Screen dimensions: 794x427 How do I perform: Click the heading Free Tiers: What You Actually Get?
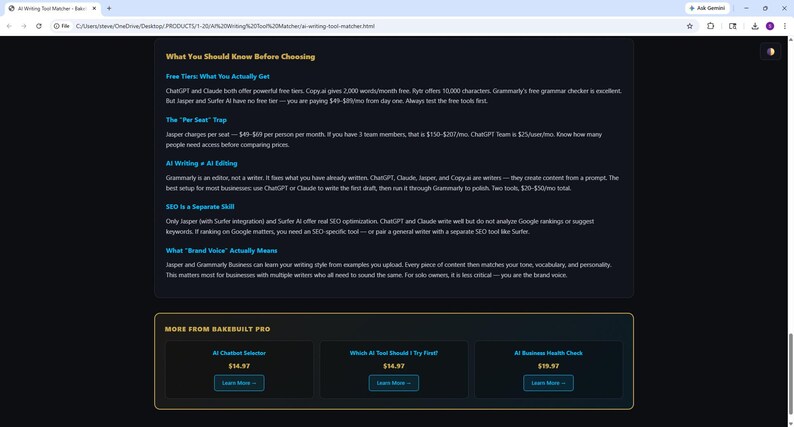(218, 76)
